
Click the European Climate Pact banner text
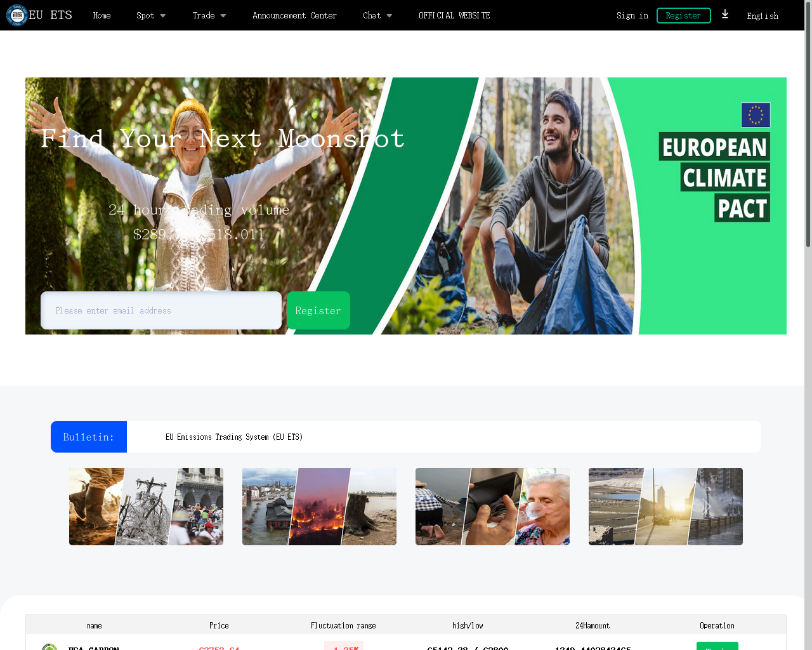coord(714,178)
